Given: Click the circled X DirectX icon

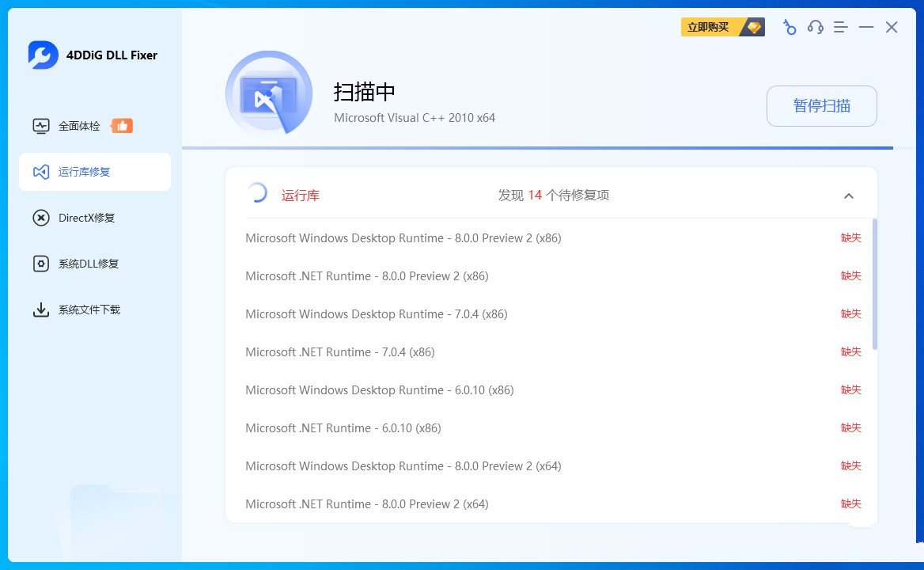Looking at the screenshot, I should click(x=40, y=218).
